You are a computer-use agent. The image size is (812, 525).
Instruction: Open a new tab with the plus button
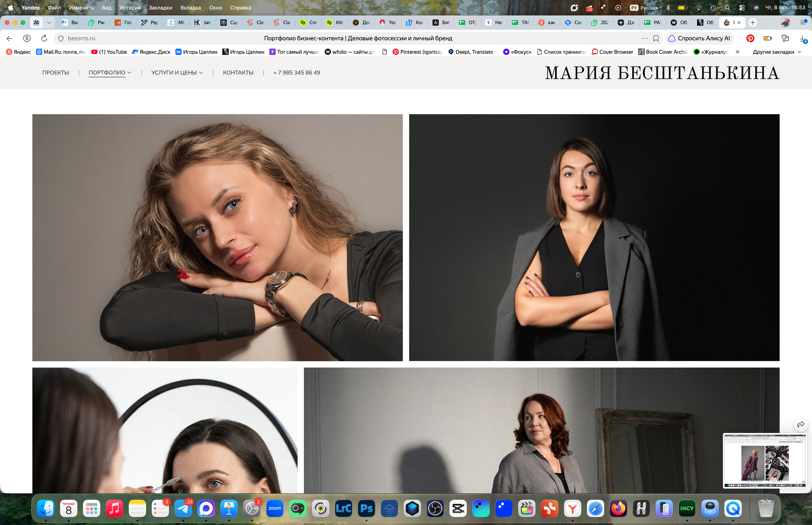pyautogui.click(x=753, y=23)
